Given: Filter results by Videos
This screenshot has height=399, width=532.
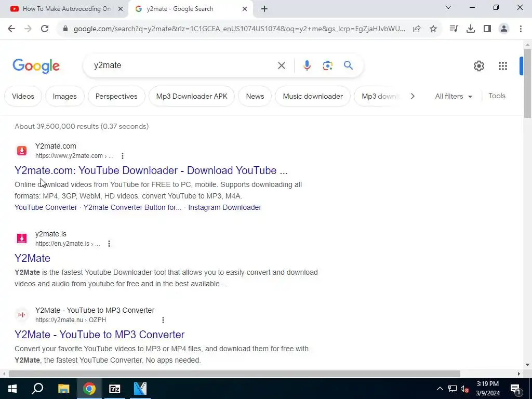Looking at the screenshot, I should [x=23, y=96].
